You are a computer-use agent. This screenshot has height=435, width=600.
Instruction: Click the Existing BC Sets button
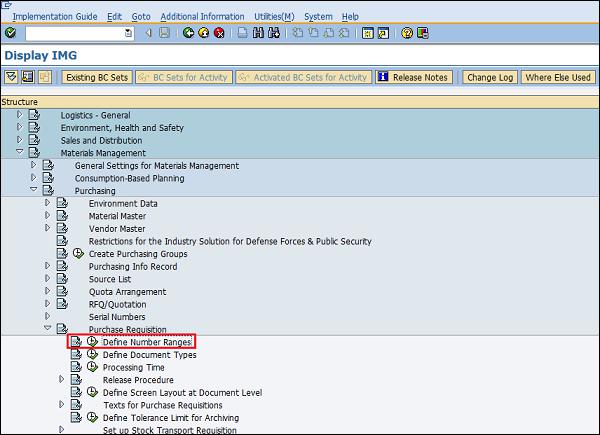(97, 77)
